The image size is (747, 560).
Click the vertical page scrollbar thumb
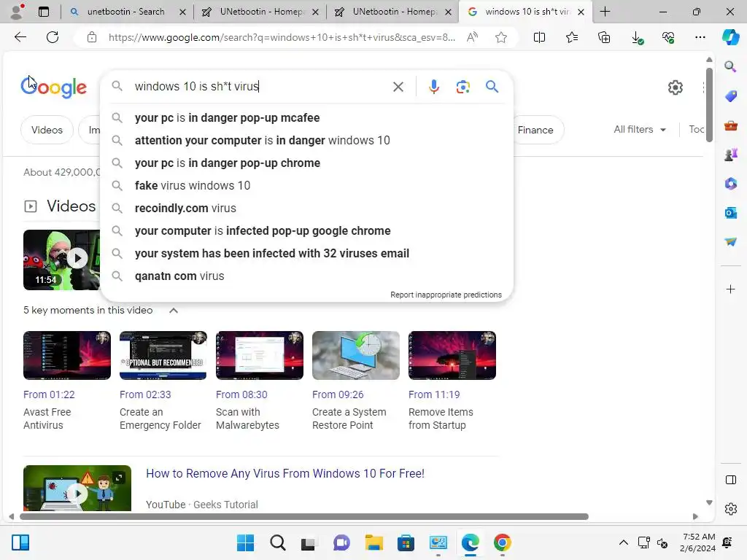[709, 105]
